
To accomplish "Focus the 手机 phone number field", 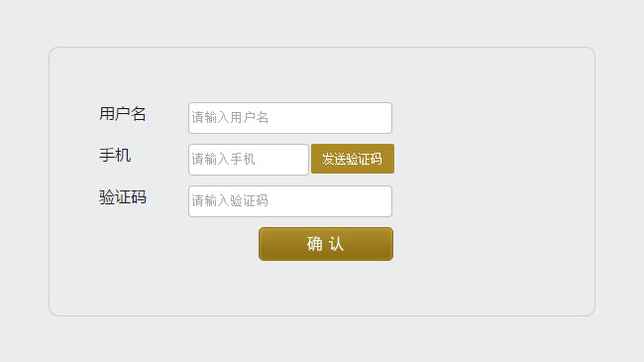I will (x=249, y=160).
